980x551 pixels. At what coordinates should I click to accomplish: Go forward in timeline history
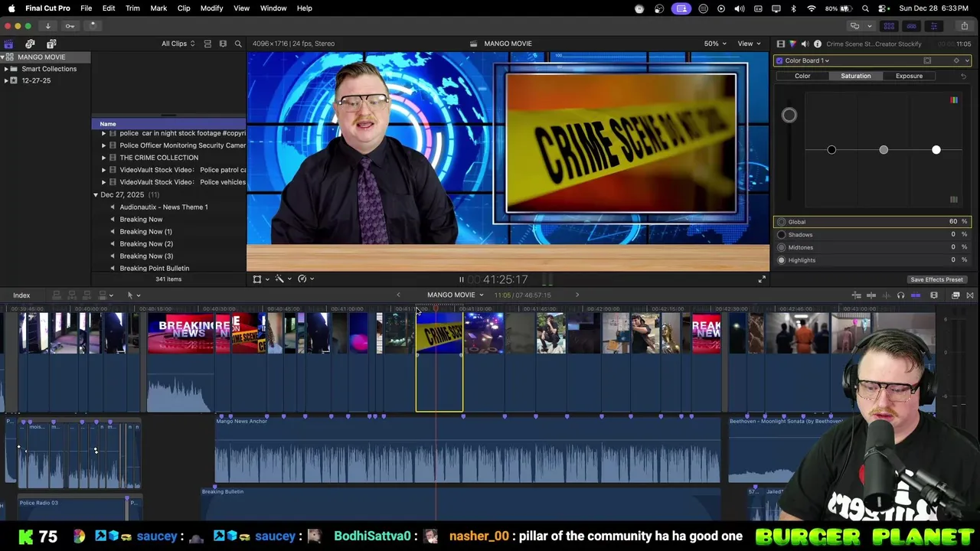(x=577, y=295)
